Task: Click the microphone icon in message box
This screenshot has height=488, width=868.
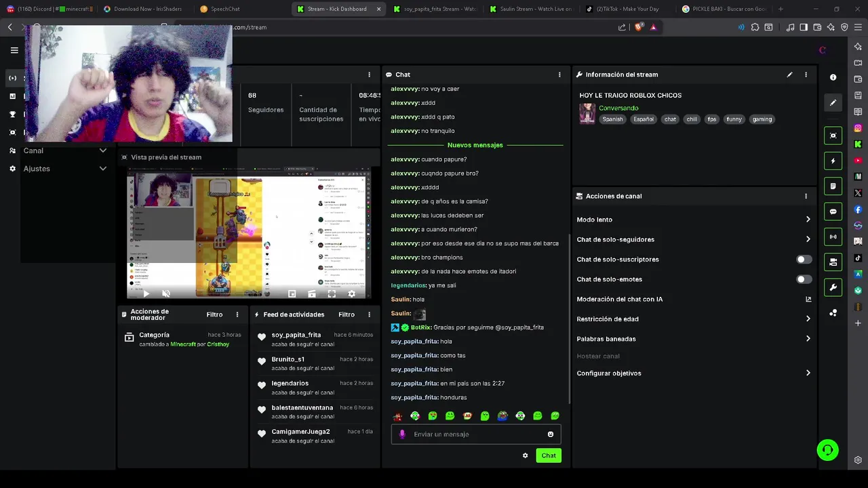Action: pyautogui.click(x=402, y=434)
